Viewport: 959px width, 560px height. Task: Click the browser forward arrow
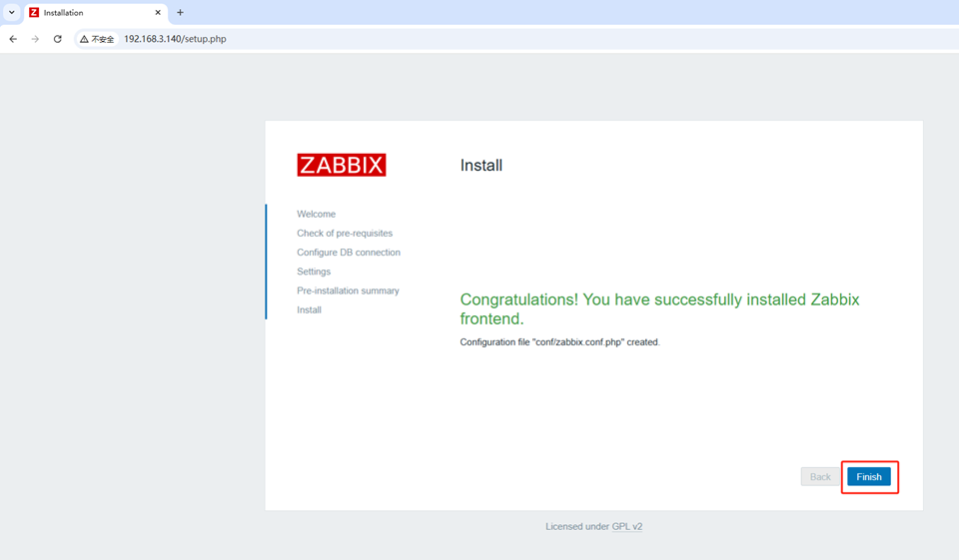coord(35,39)
